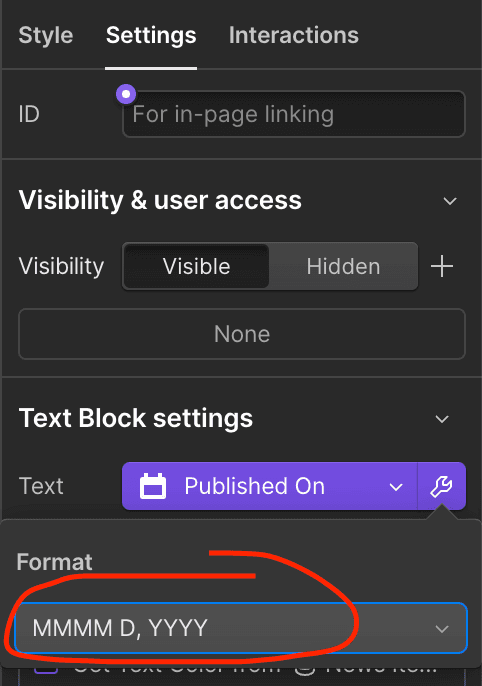
Task: Open the MMMM D, YYYY format dropdown
Action: pos(241,628)
